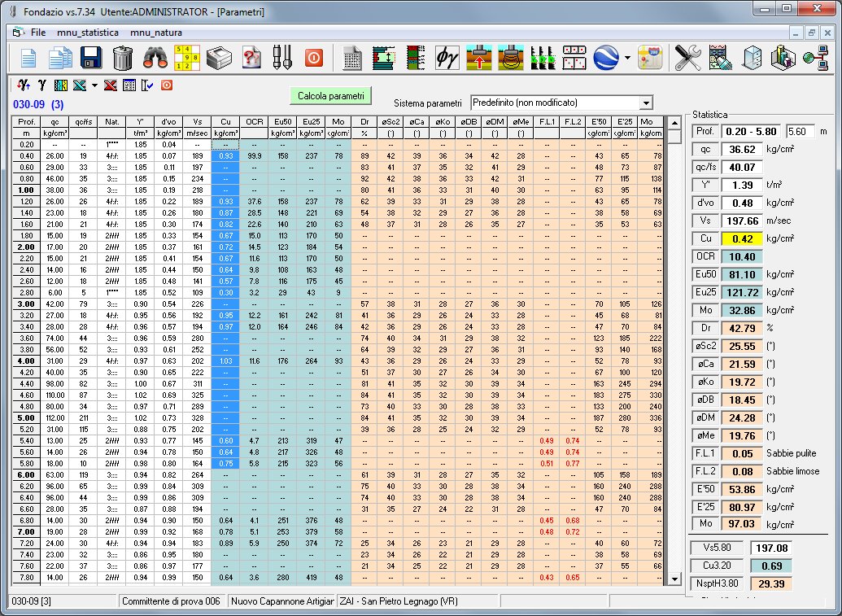Viewport: 842px width, 616px height.
Task: Open the filing cabinet archive icon
Action: tap(752, 58)
